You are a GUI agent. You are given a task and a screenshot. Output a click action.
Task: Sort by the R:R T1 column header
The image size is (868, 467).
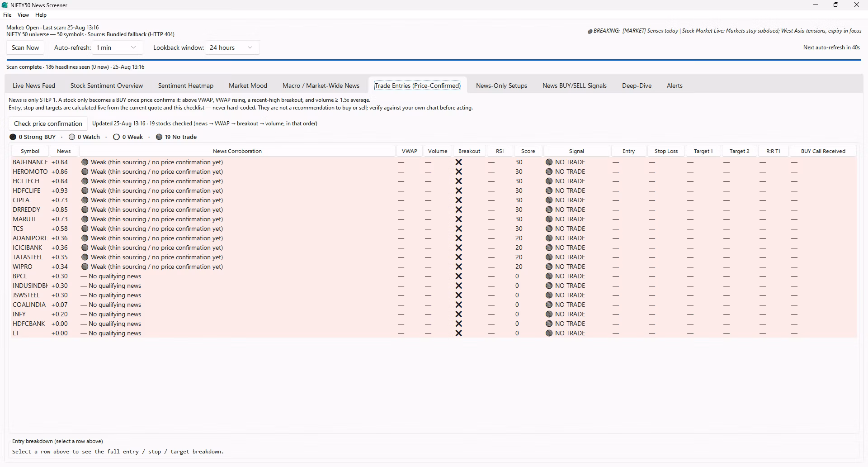tap(773, 151)
